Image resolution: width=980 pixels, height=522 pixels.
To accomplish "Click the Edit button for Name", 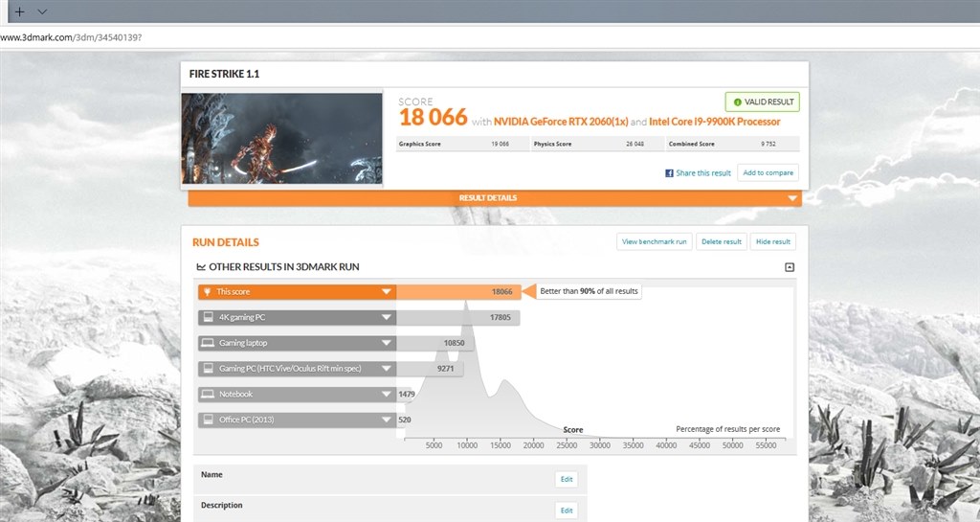I will pyautogui.click(x=567, y=480).
